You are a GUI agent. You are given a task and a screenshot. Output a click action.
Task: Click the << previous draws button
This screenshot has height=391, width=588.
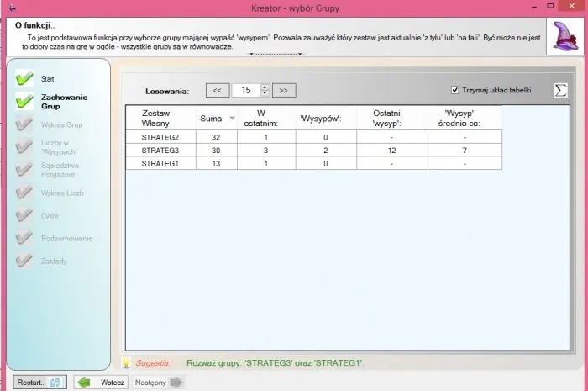[217, 90]
